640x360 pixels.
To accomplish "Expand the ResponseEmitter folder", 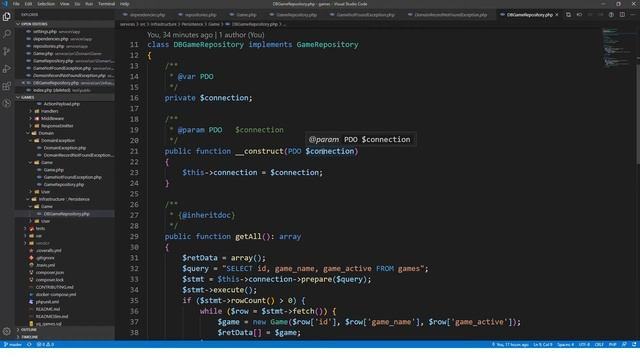I will tap(31, 126).
